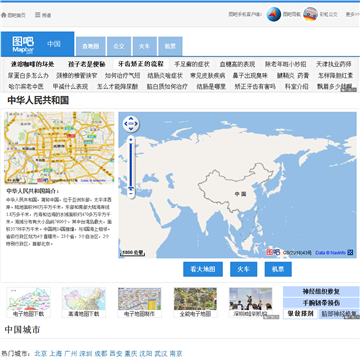The width and height of the screenshot is (360, 360).
Task: Click the 武汉 city link
Action: [x=161, y=354]
